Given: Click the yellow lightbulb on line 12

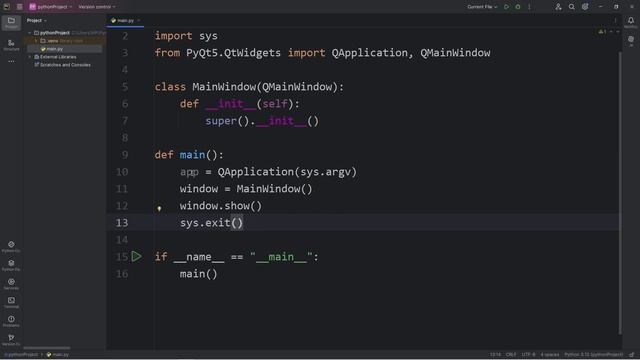Looking at the screenshot, I should pyautogui.click(x=159, y=208).
